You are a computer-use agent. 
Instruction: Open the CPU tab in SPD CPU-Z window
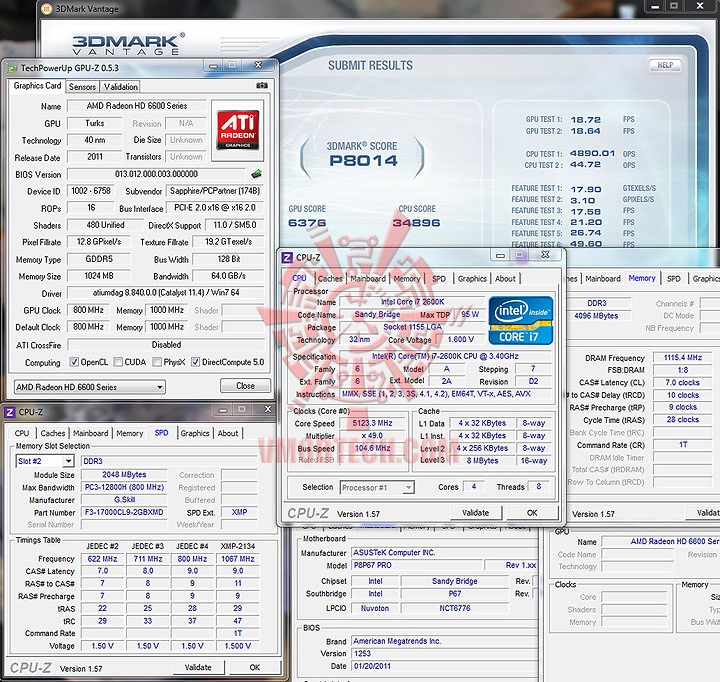(x=22, y=433)
